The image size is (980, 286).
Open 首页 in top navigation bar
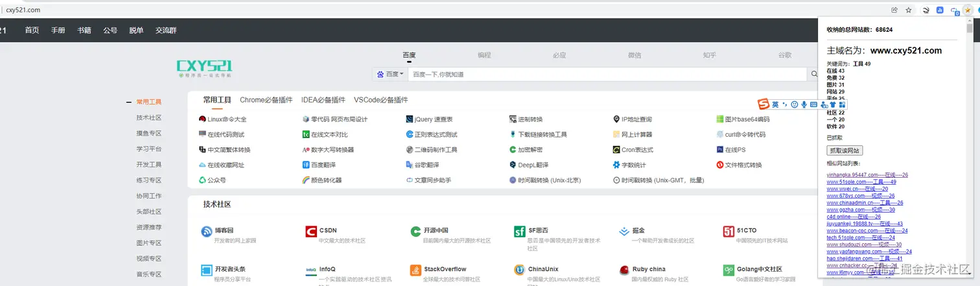coord(32,30)
